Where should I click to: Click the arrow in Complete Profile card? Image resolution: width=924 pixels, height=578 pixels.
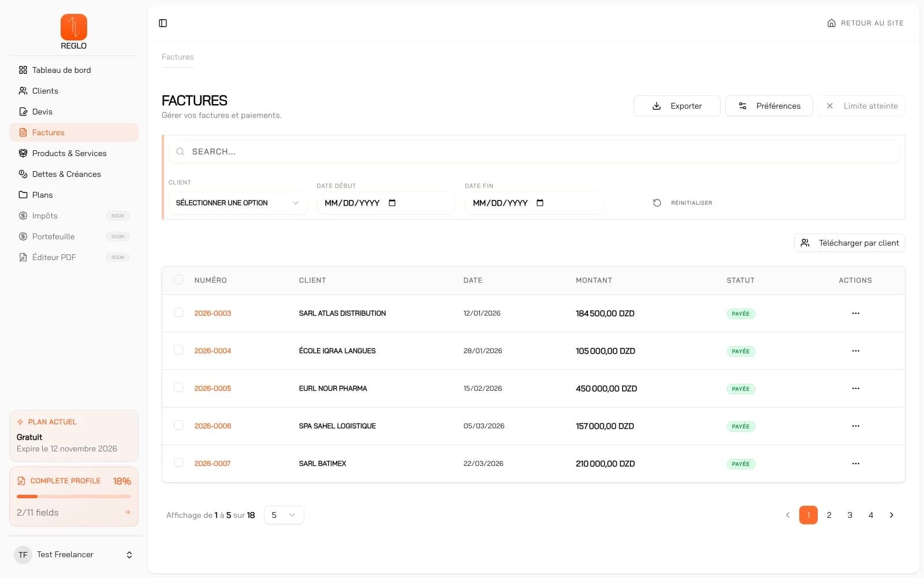[128, 512]
